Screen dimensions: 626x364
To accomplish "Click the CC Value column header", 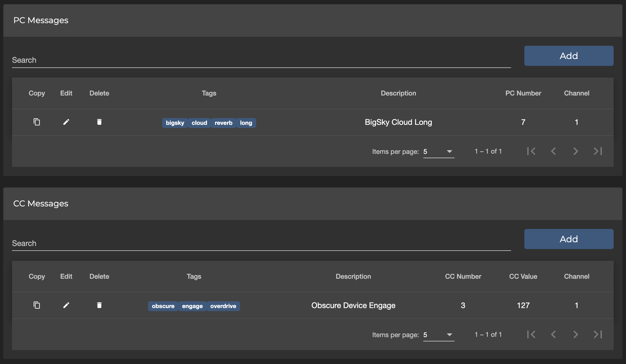I will point(523,277).
